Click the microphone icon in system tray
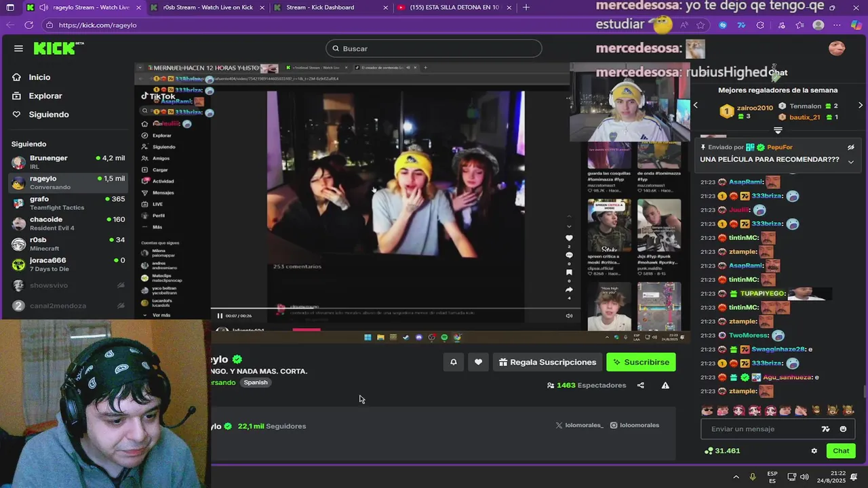The width and height of the screenshot is (868, 488). click(752, 476)
